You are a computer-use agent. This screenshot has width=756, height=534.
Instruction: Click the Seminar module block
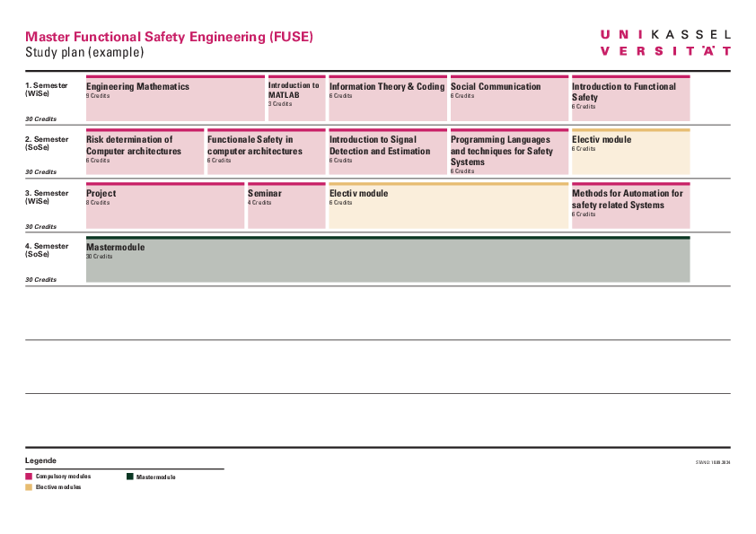286,206
